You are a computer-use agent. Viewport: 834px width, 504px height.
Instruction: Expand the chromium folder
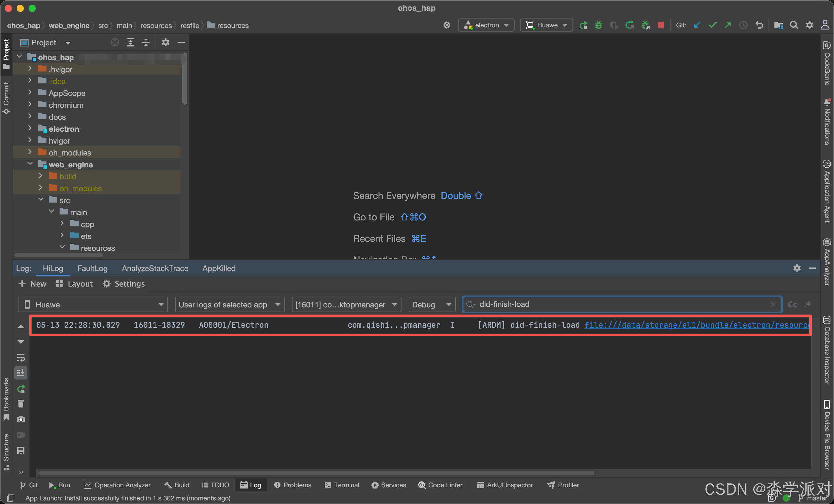pyautogui.click(x=30, y=105)
